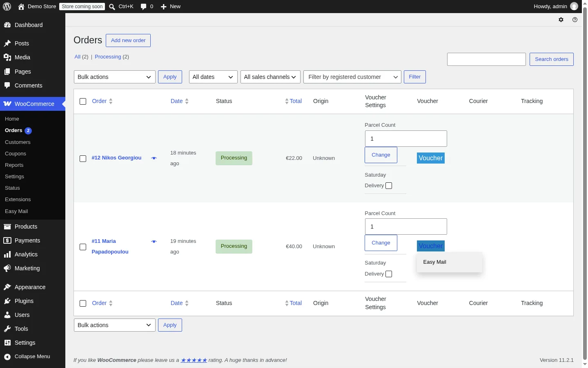This screenshot has width=588, height=368.
Task: Open the bottom Bulk actions dropdown
Action: pyautogui.click(x=115, y=325)
